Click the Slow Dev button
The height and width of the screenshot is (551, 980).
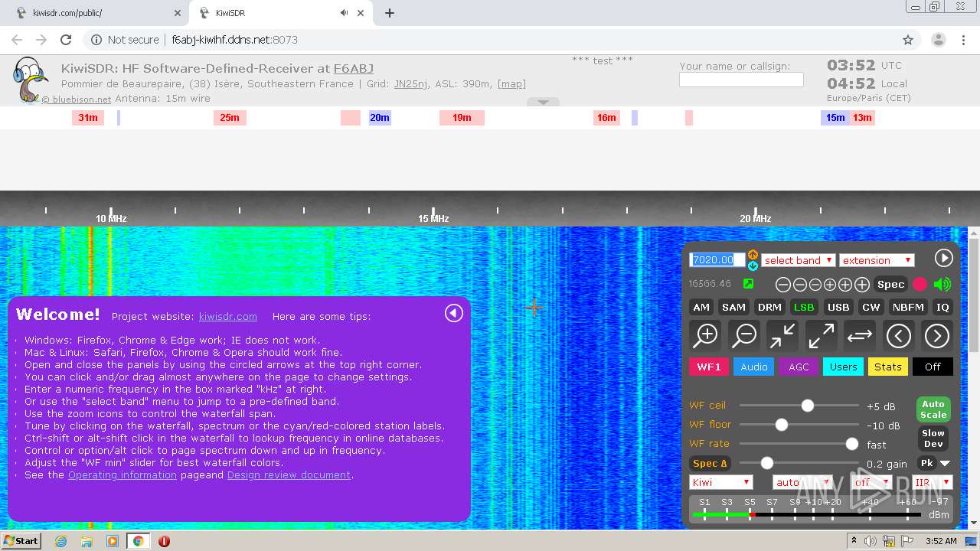933,439
